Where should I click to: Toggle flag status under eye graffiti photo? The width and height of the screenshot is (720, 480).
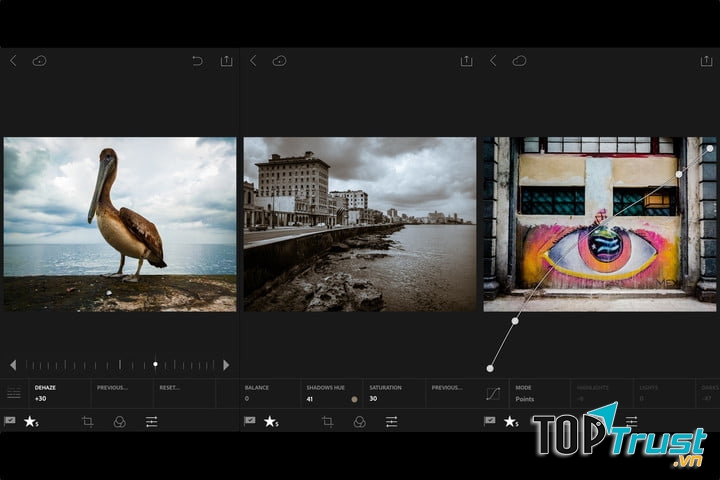click(x=490, y=421)
